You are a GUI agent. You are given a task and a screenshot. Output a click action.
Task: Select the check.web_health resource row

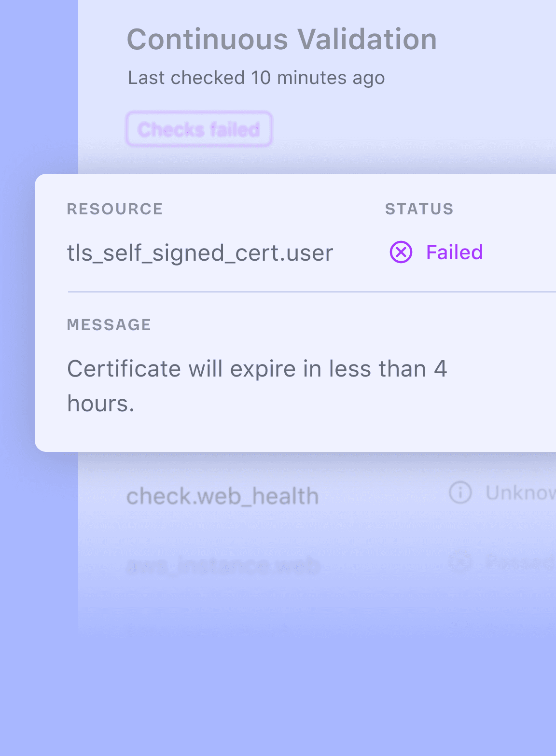222,496
